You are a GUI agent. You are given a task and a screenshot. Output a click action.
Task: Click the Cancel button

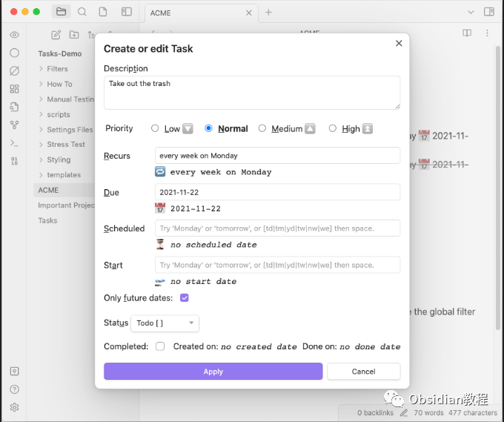363,372
